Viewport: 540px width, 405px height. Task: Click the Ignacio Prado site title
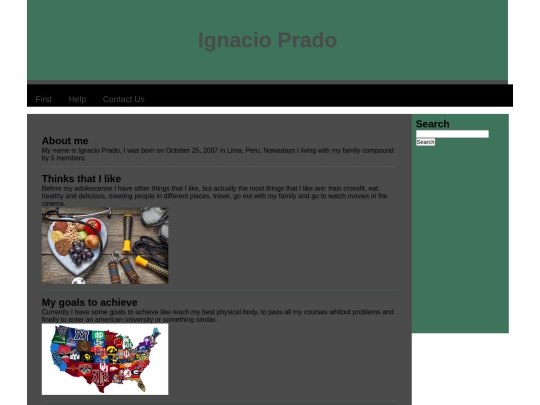(x=267, y=40)
